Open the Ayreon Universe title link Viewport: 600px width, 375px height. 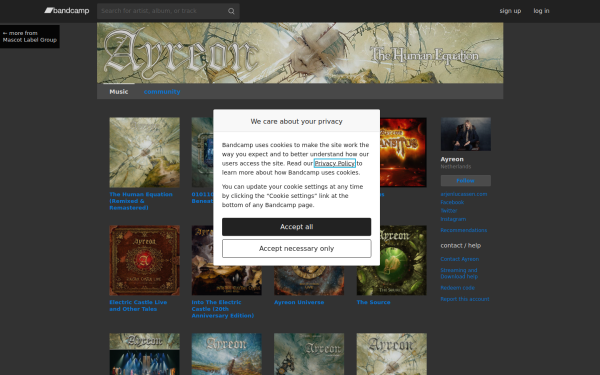coord(299,302)
